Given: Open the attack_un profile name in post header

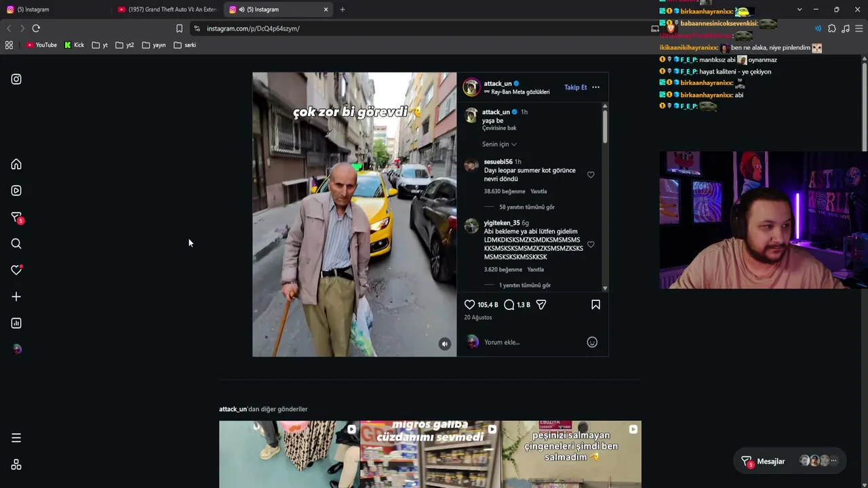Looking at the screenshot, I should pos(498,84).
